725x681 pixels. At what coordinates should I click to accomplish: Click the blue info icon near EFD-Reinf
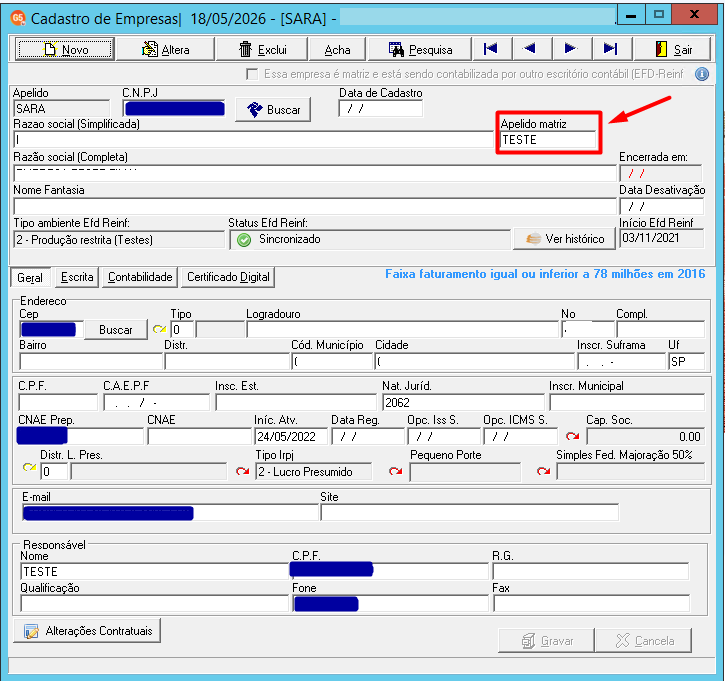point(702,74)
